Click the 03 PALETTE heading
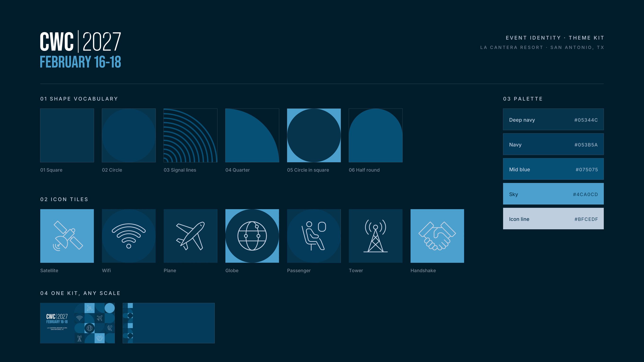This screenshot has width=644, height=362. pos(523,99)
